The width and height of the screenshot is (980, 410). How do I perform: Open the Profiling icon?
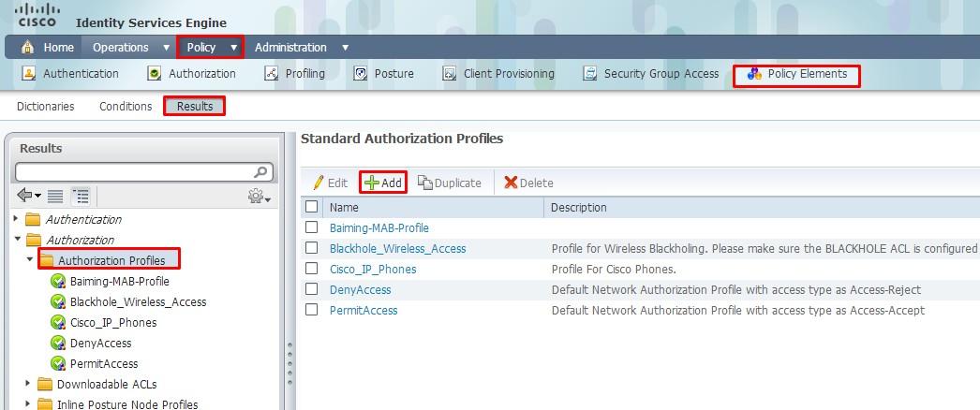272,74
